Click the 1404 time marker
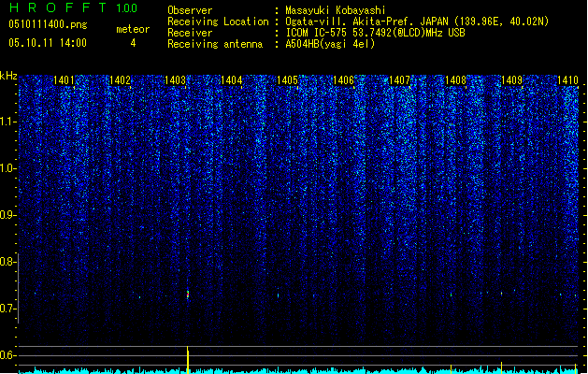 (x=232, y=80)
